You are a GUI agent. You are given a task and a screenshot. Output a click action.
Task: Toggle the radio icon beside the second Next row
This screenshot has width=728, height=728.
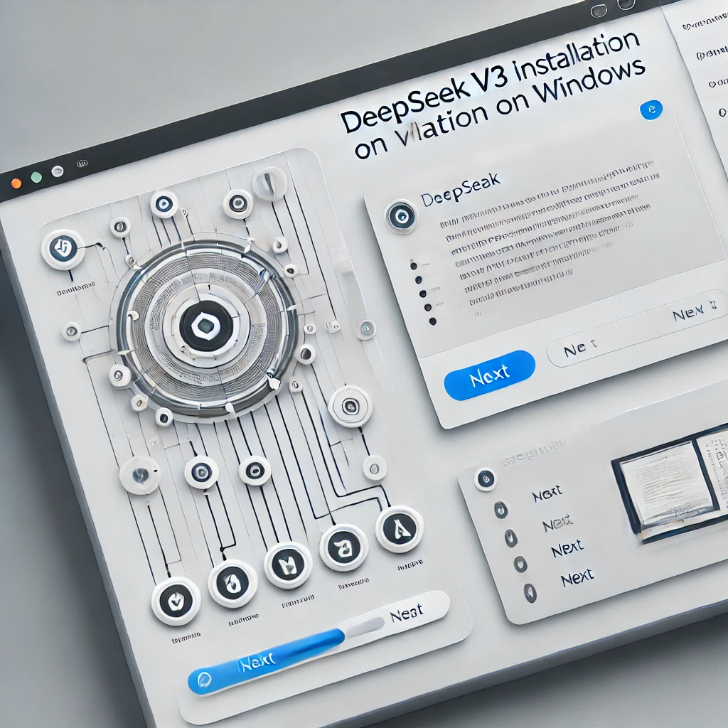point(510,538)
